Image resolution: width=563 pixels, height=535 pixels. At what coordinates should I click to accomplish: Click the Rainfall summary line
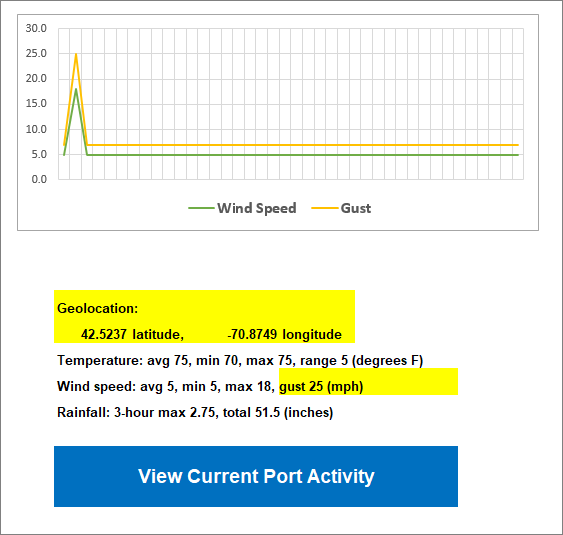195,412
